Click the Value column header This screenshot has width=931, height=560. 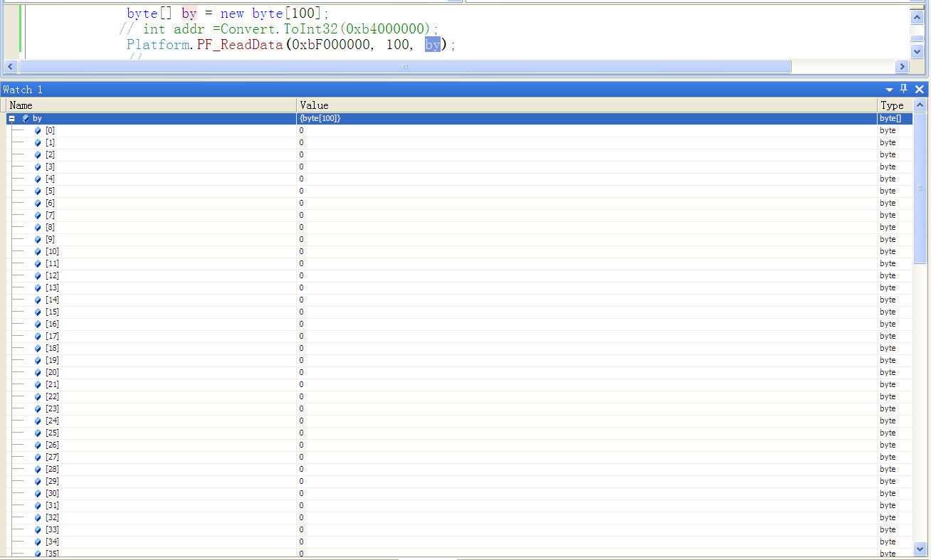(587, 105)
